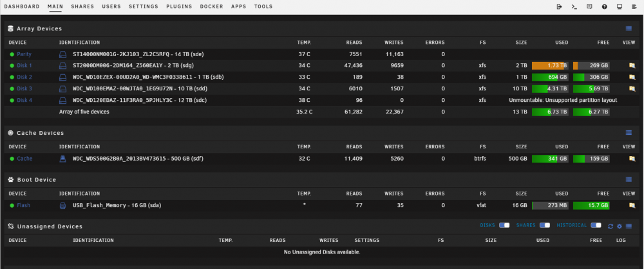This screenshot has width=644, height=269.
Task: Open the Disk 4 device link
Action: (x=24, y=101)
